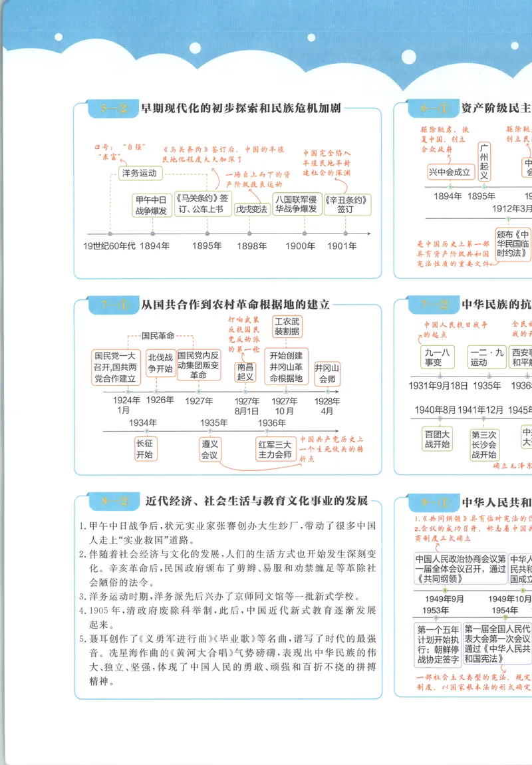This screenshot has height=765, width=532.
Task: Click the red note 口号:"自强""求富"
Action: pyautogui.click(x=120, y=151)
